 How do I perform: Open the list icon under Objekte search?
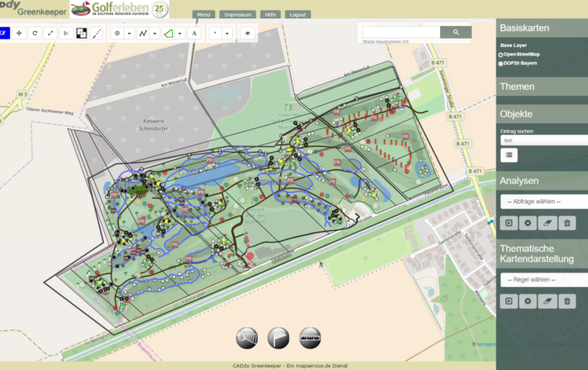509,155
